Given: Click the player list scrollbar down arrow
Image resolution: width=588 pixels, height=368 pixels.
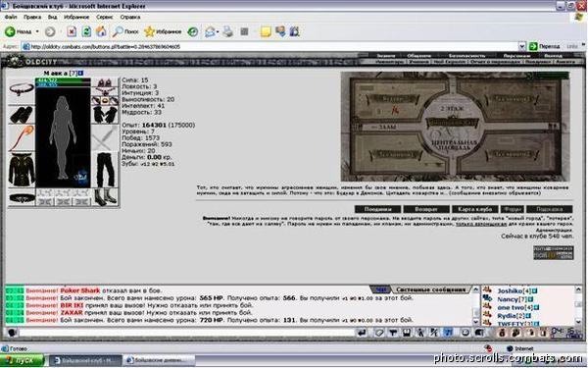Looking at the screenshot, I should (578, 322).
